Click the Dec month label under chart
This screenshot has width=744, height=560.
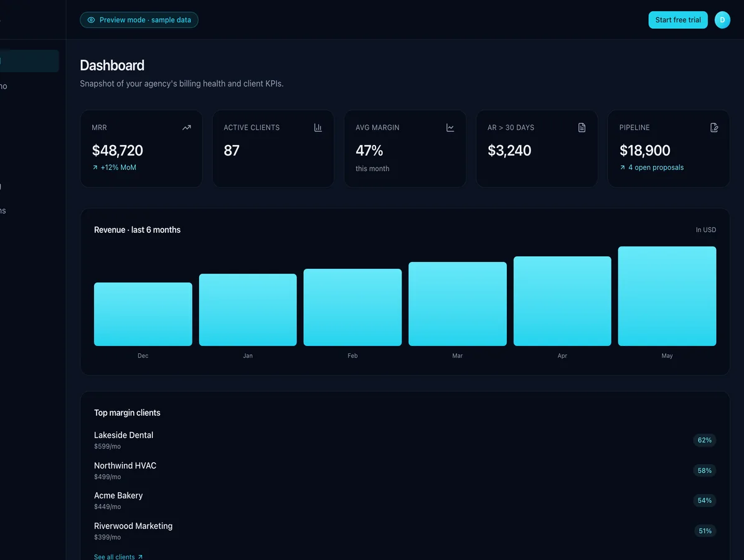(x=143, y=356)
